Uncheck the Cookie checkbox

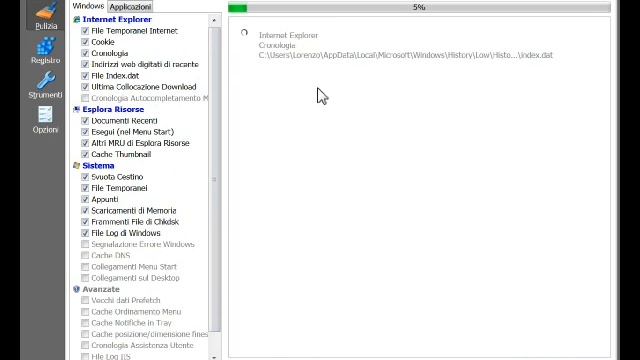point(85,42)
